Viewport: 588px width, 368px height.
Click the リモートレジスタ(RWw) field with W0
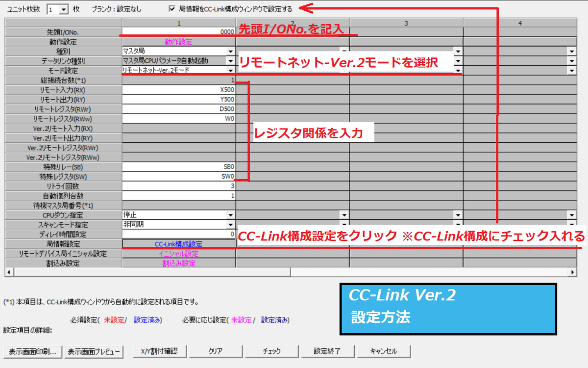[x=179, y=119]
